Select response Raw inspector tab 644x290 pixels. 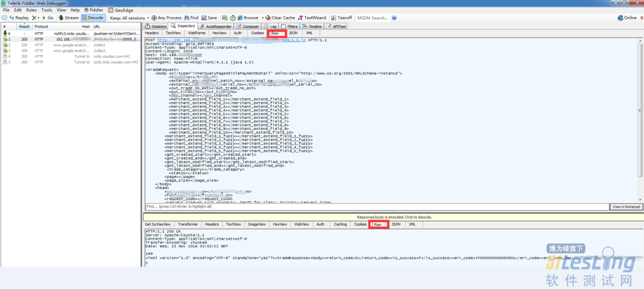[x=378, y=225]
